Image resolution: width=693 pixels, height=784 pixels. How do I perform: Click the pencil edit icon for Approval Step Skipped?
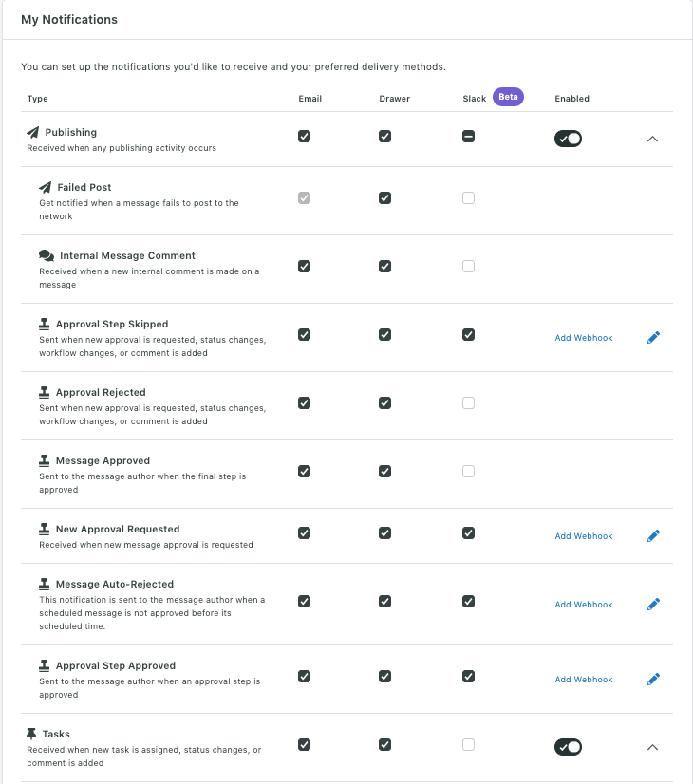coord(653,337)
